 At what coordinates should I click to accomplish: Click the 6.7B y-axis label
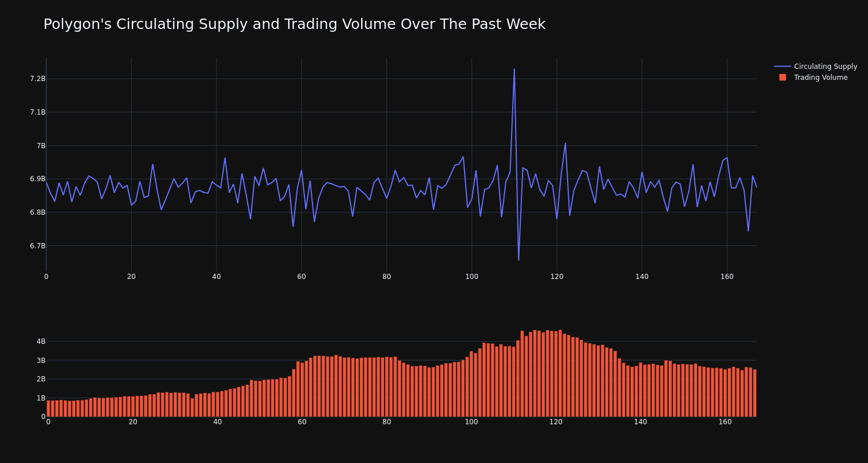tap(38, 246)
